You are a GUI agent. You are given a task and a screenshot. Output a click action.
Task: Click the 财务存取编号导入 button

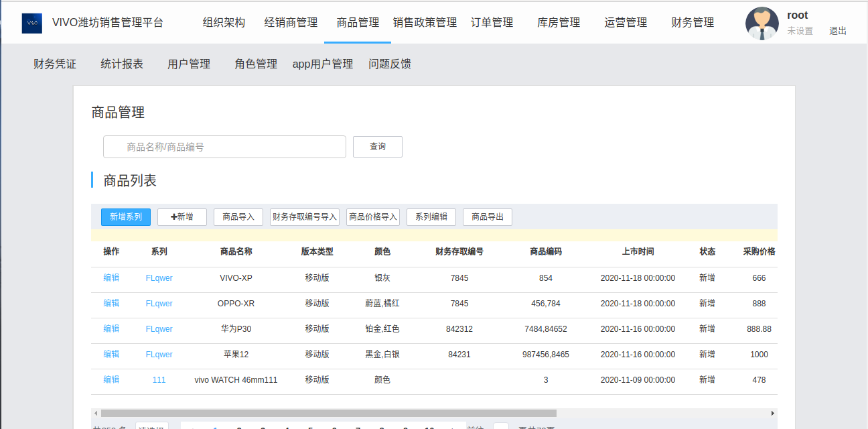305,217
